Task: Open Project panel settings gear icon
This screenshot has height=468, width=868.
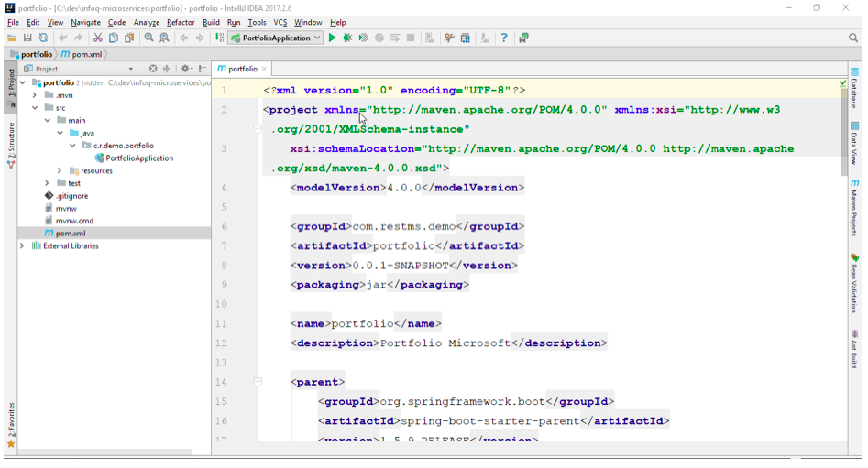Action: pyautogui.click(x=186, y=69)
